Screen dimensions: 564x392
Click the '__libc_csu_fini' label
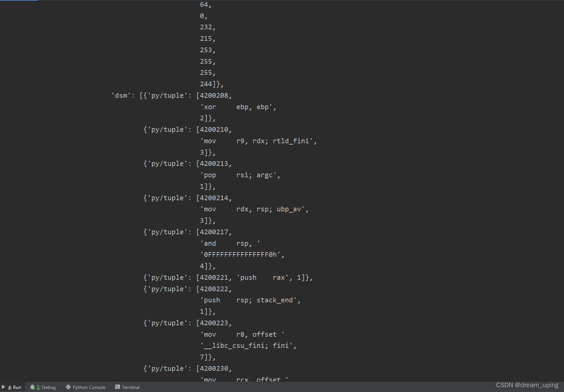(x=233, y=345)
